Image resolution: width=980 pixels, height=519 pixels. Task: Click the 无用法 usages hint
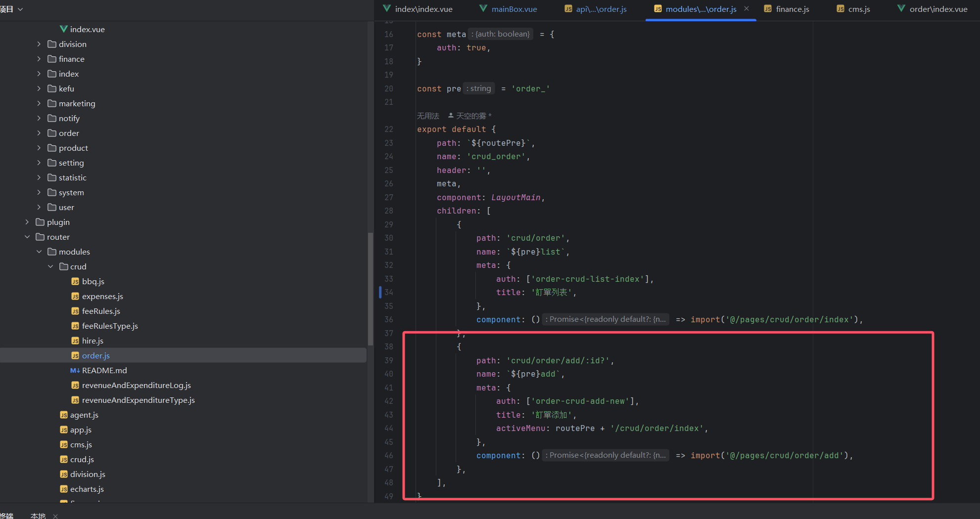tap(428, 116)
